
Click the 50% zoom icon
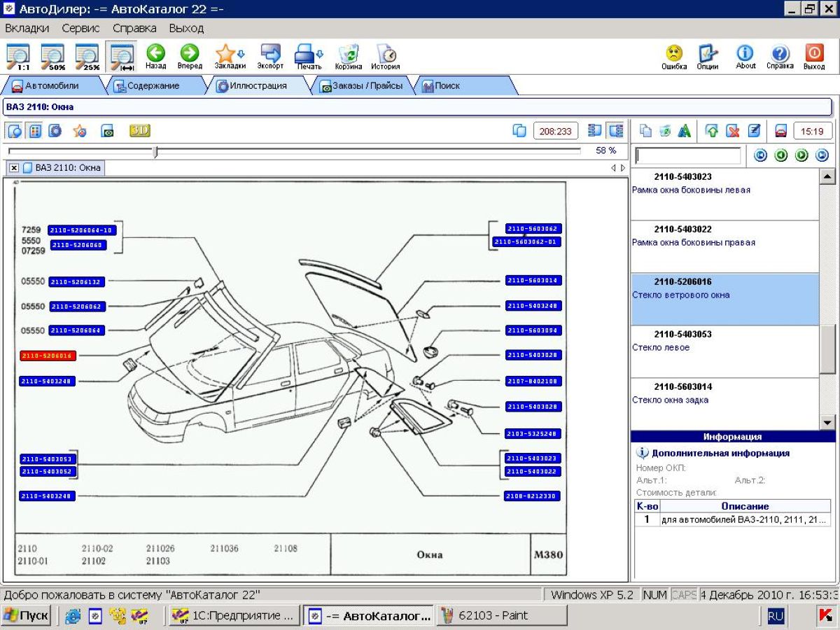[52, 55]
